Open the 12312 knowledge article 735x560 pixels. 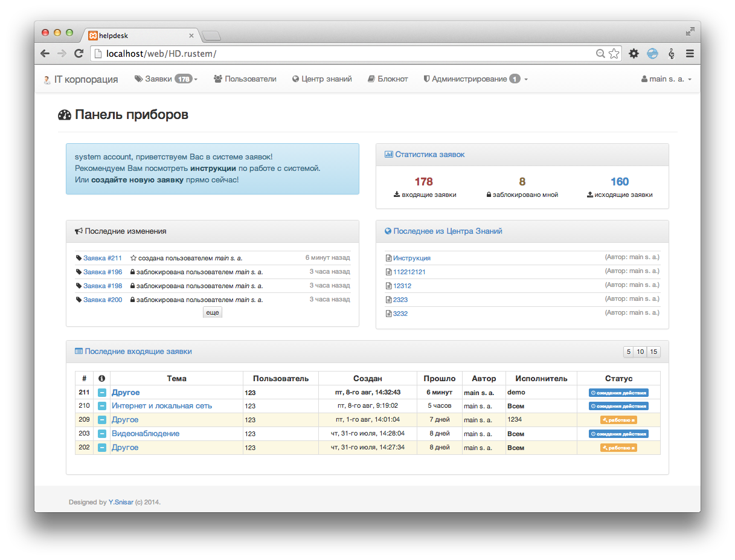coord(402,286)
